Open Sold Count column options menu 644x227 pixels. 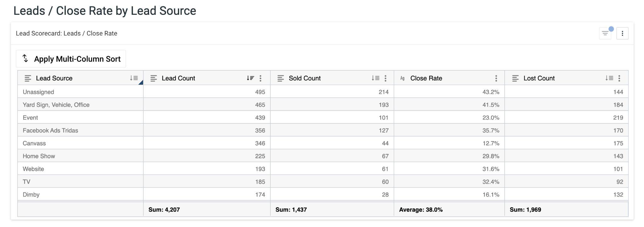click(x=386, y=78)
